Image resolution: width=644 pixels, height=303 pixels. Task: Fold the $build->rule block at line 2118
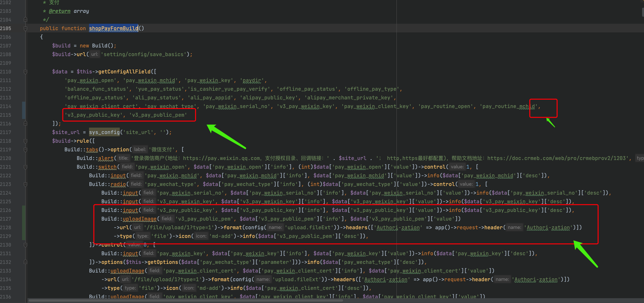(25, 141)
